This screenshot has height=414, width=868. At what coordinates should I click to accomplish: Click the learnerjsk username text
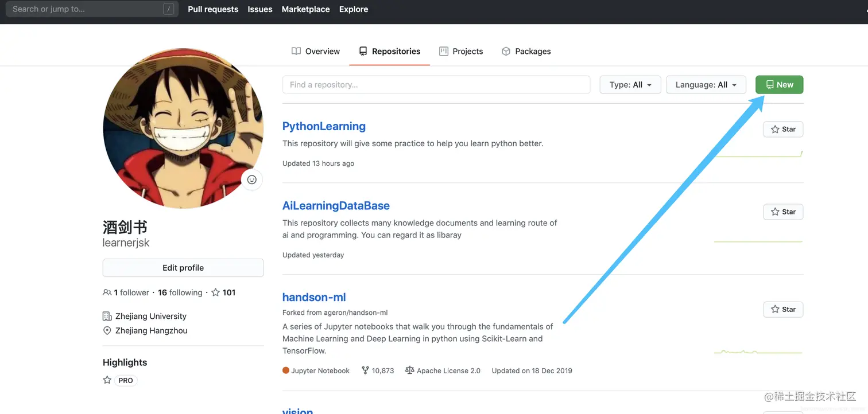pos(126,243)
